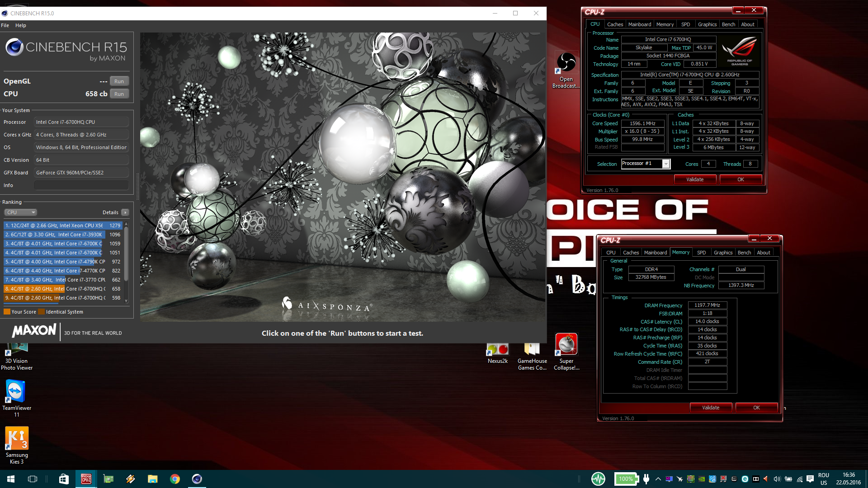Select the TeamViewer 11 desktop icon
Screen dimensions: 868x488
point(17,398)
